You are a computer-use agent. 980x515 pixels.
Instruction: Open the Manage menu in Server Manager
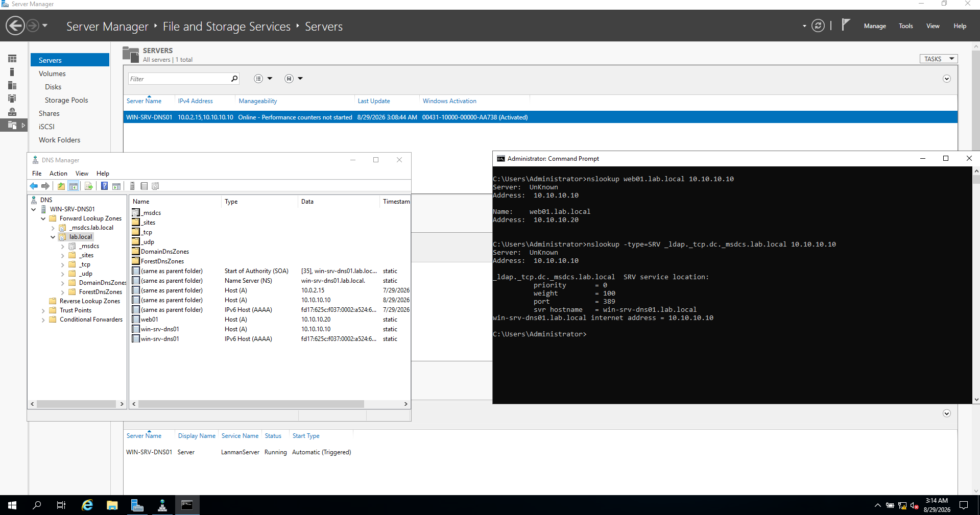pyautogui.click(x=875, y=26)
